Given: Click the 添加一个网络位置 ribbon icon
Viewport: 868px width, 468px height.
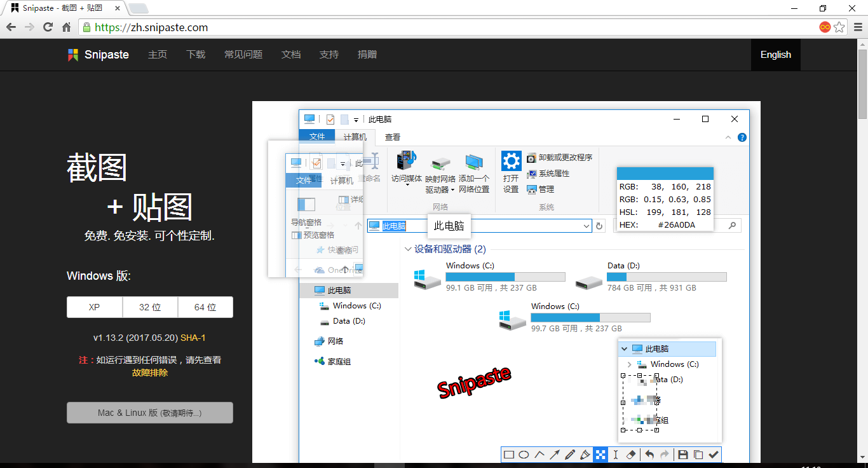Looking at the screenshot, I should (474, 173).
